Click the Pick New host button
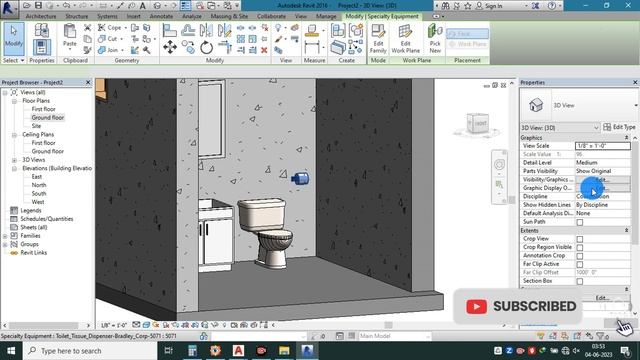Screen dimensions: 640x360 click(x=435, y=39)
